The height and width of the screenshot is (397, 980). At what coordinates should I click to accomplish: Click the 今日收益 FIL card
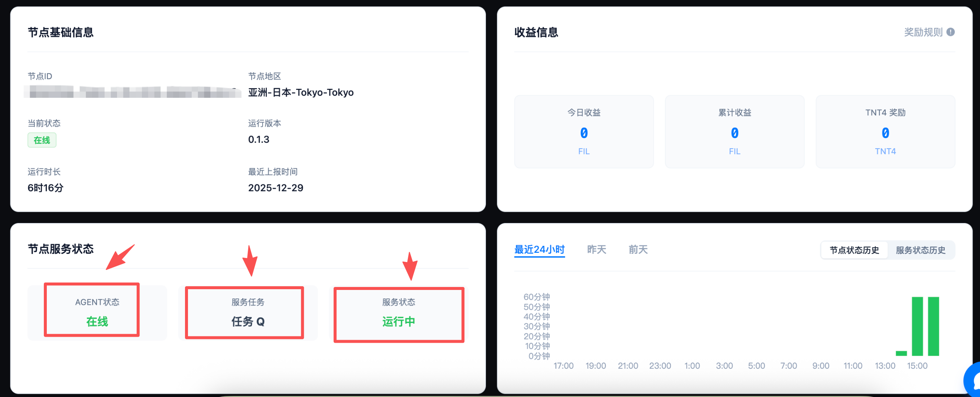[x=584, y=132]
